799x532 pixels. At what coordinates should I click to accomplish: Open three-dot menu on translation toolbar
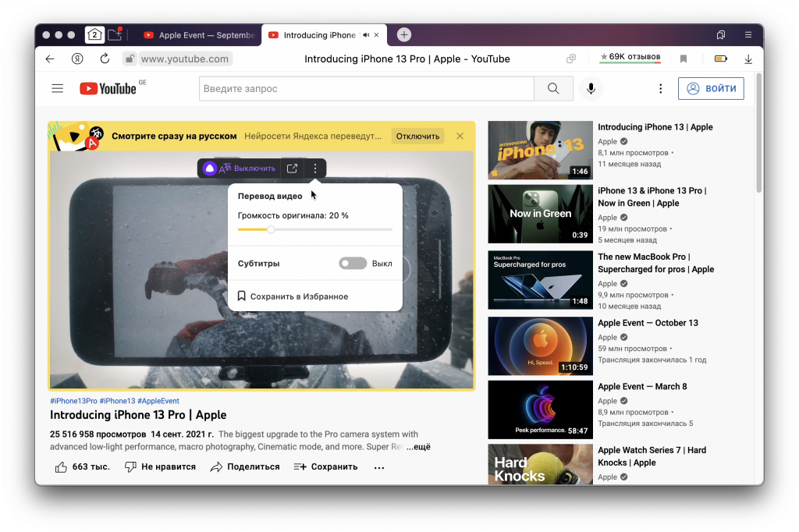315,168
